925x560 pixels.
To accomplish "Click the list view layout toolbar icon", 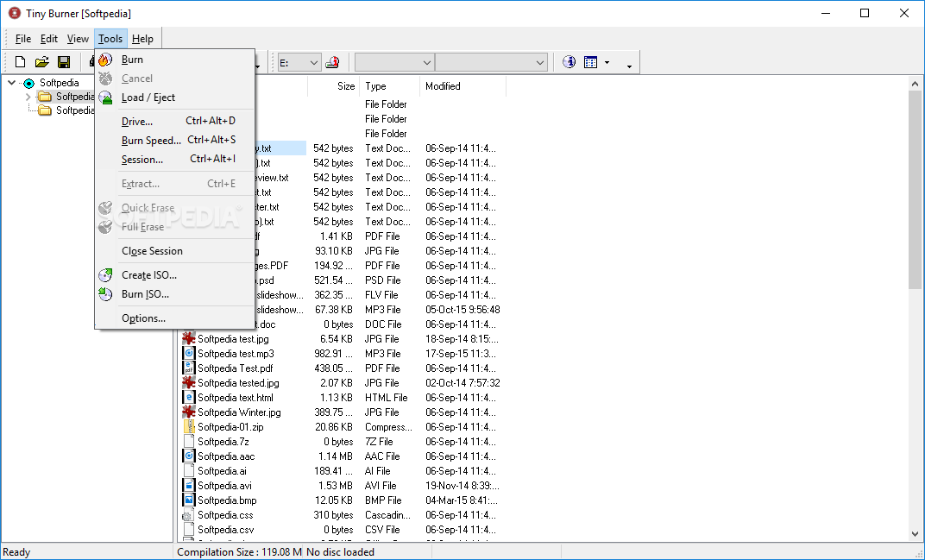I will (590, 62).
